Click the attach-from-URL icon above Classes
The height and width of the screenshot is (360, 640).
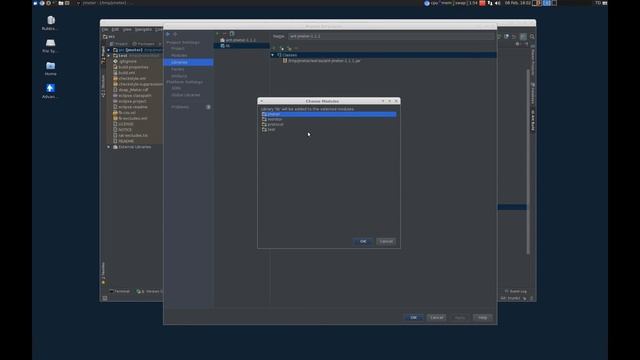(x=282, y=48)
